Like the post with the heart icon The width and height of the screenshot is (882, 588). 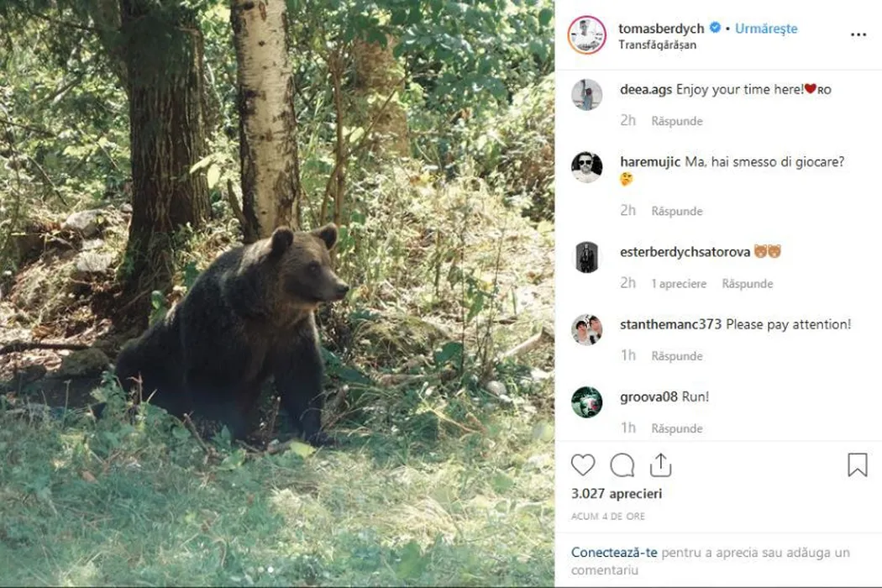coord(583,465)
